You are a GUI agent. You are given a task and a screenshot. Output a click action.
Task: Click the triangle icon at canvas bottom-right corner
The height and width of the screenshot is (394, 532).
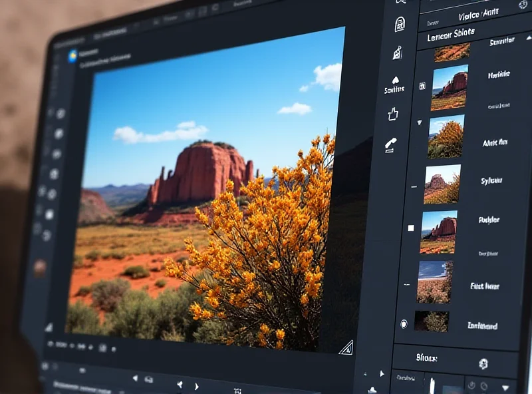click(x=346, y=347)
